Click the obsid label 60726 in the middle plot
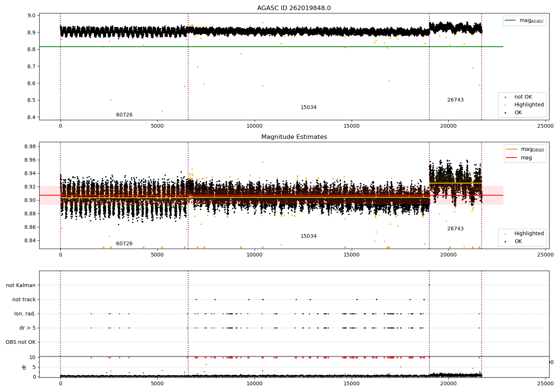Screen dimensions: 560x392 coord(124,244)
